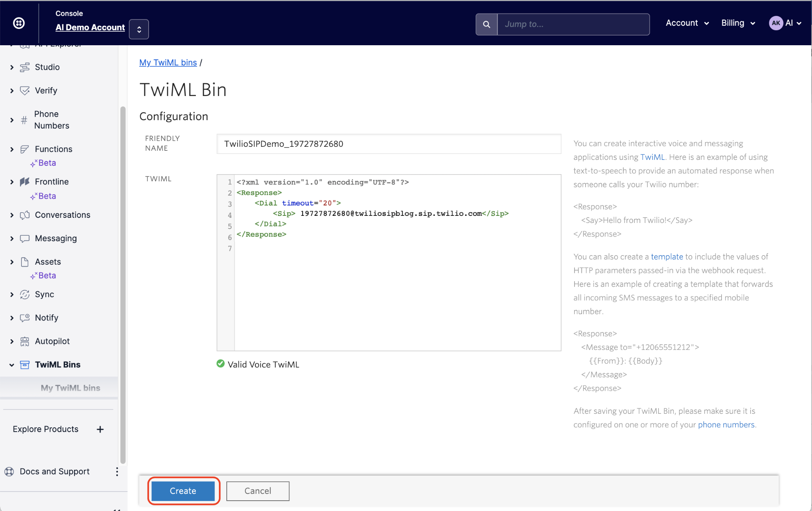This screenshot has height=511, width=812.
Task: Expand the Notify section chevron
Action: coord(12,318)
